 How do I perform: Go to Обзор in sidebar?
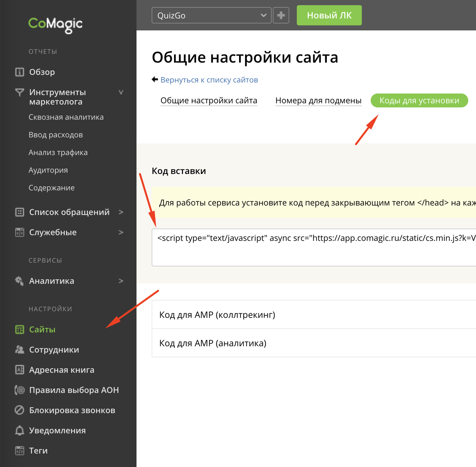pyautogui.click(x=42, y=72)
